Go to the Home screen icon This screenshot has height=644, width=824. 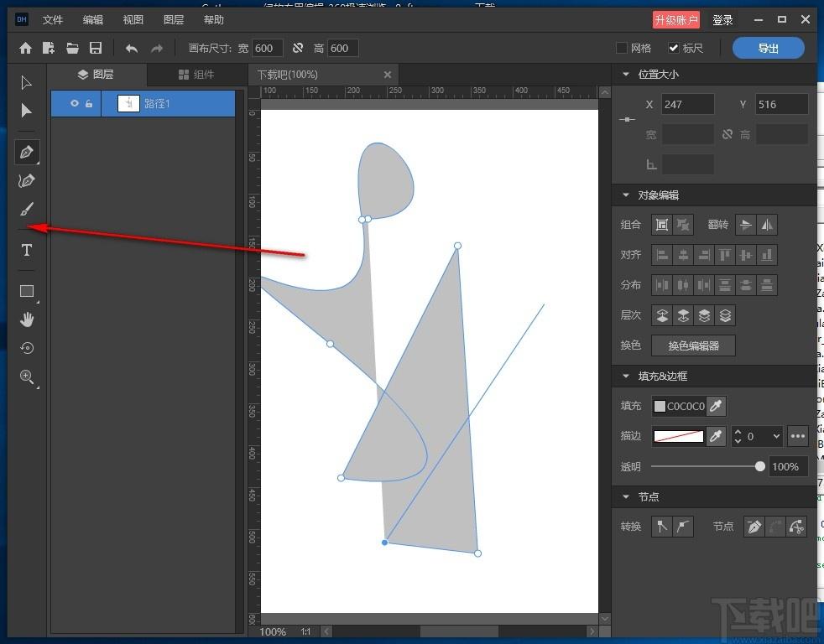coord(25,49)
